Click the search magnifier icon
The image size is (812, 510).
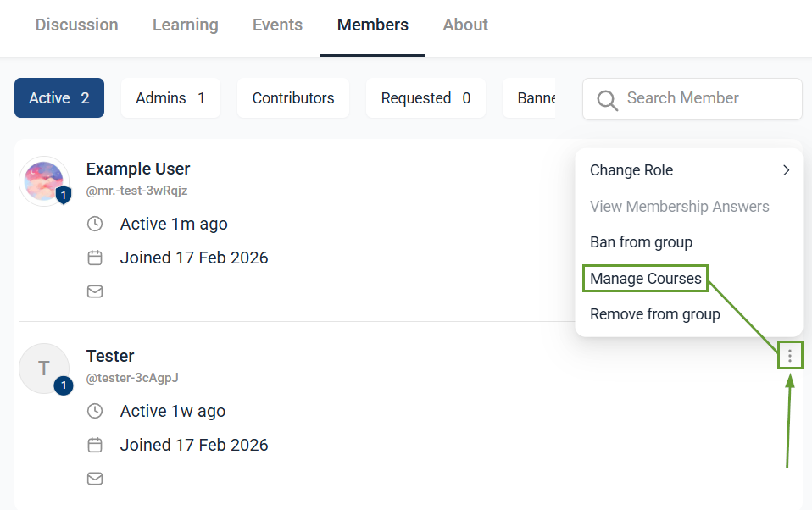tap(607, 100)
